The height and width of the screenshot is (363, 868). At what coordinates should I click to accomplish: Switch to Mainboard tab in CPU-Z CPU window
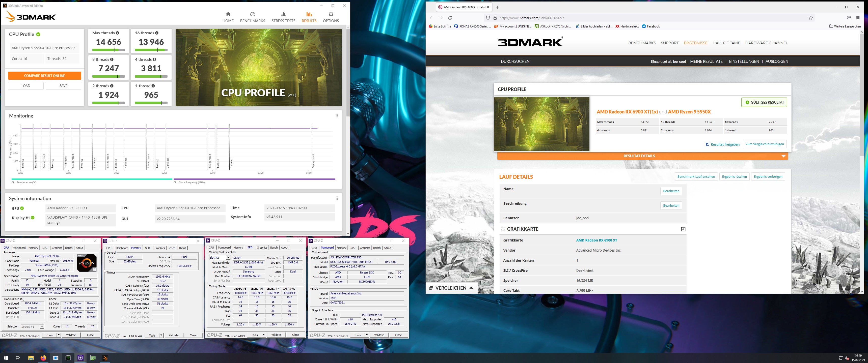coord(19,248)
